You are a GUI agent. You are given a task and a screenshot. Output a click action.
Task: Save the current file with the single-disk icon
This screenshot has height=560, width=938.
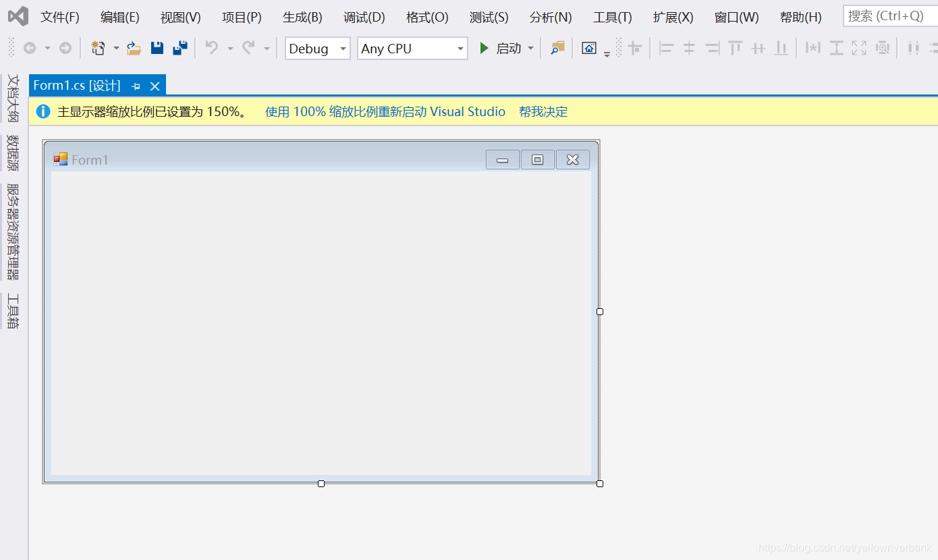pyautogui.click(x=157, y=48)
